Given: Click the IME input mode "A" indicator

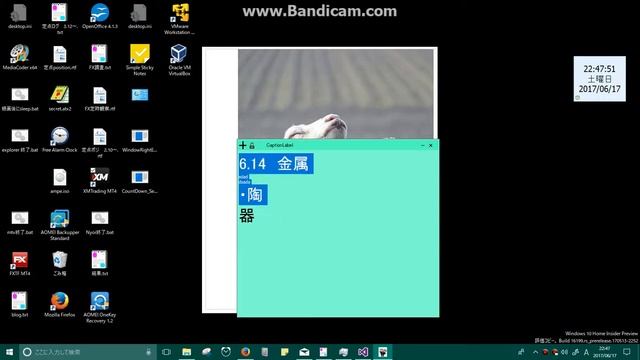Looking at the screenshot, I should (586, 352).
